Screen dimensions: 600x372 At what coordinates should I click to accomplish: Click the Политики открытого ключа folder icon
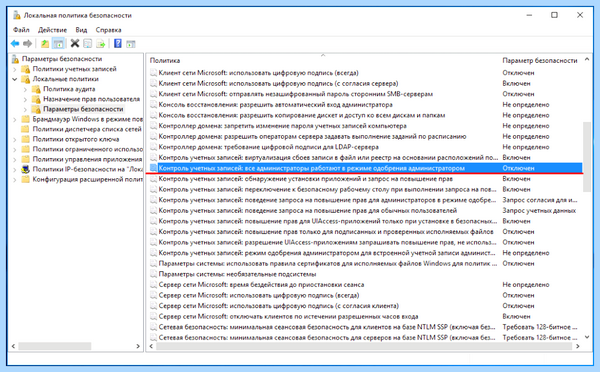tap(26, 139)
